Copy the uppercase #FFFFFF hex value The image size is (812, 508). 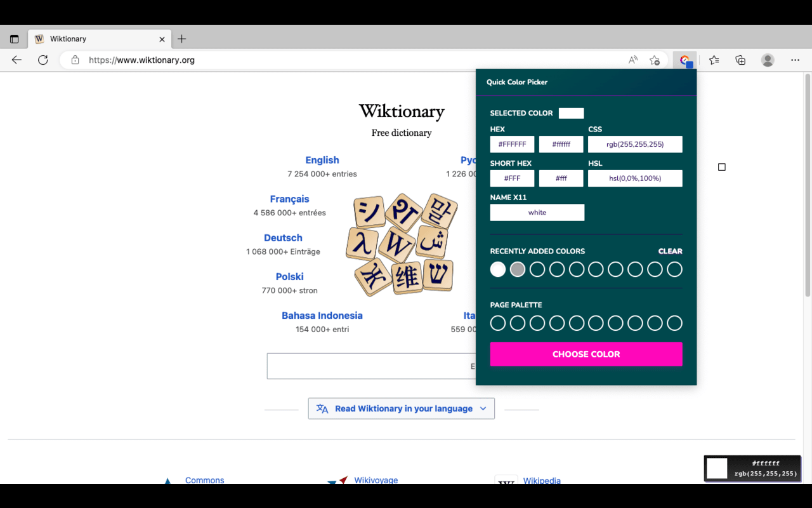point(512,144)
